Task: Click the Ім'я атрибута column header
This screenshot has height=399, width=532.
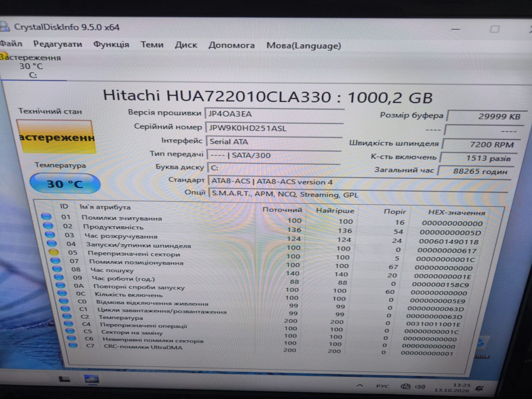Action: pos(105,207)
